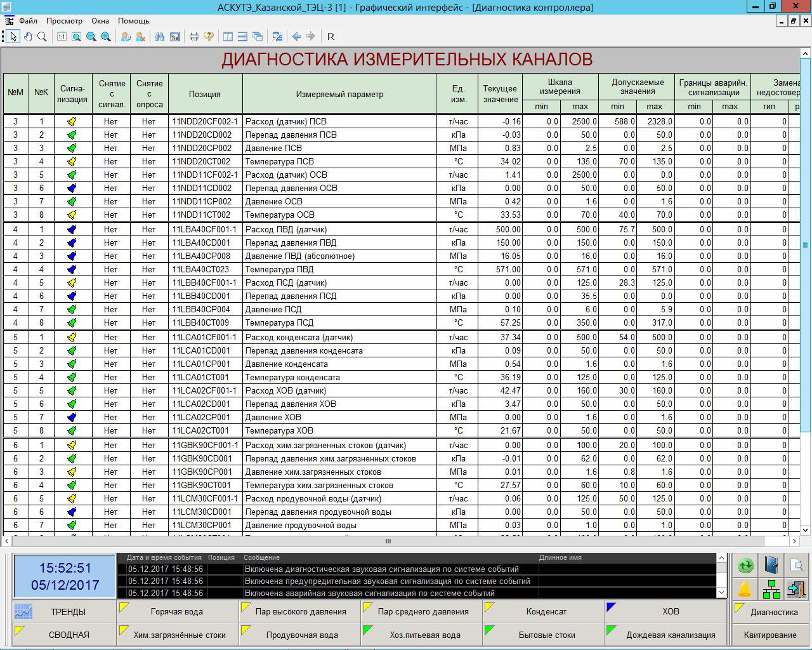The height and width of the screenshot is (650, 812).
Task: Click the green refresh arrows button
Action: [x=745, y=565]
